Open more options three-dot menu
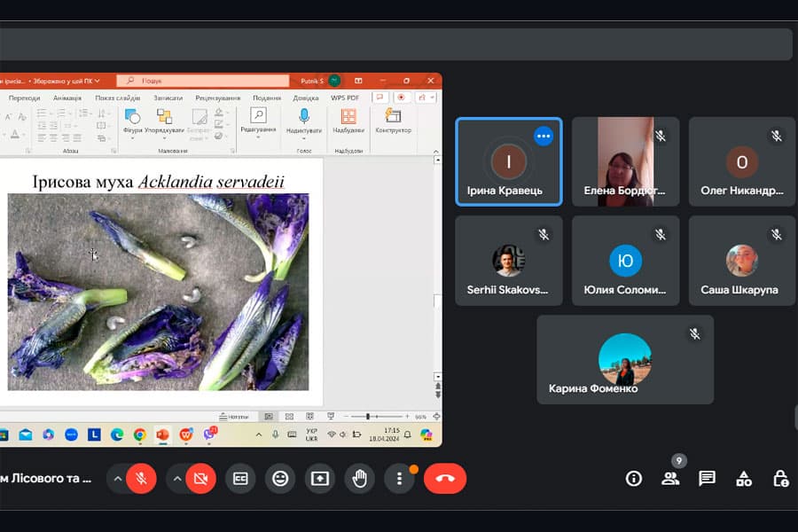 point(400,479)
